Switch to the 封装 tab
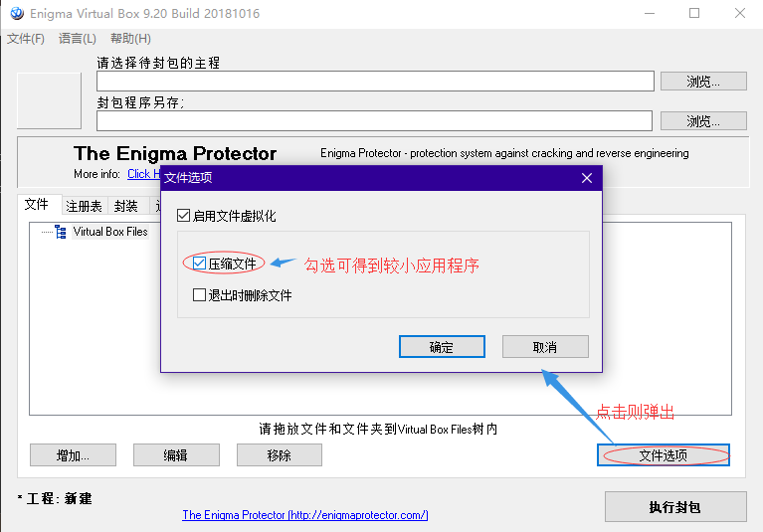763x532 pixels. click(126, 206)
